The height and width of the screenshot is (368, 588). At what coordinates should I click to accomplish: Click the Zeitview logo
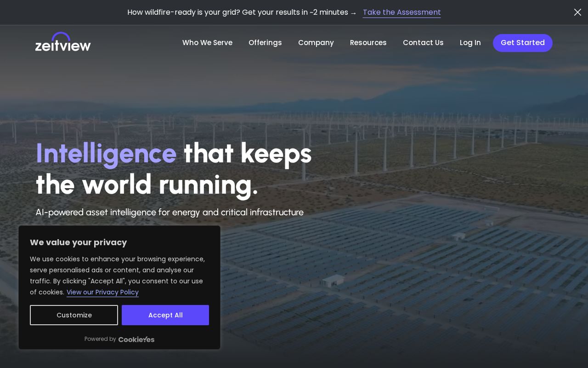[63, 42]
